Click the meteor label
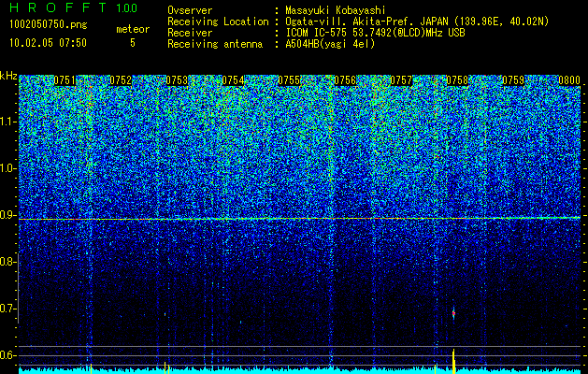The image size is (588, 374). pos(133,29)
